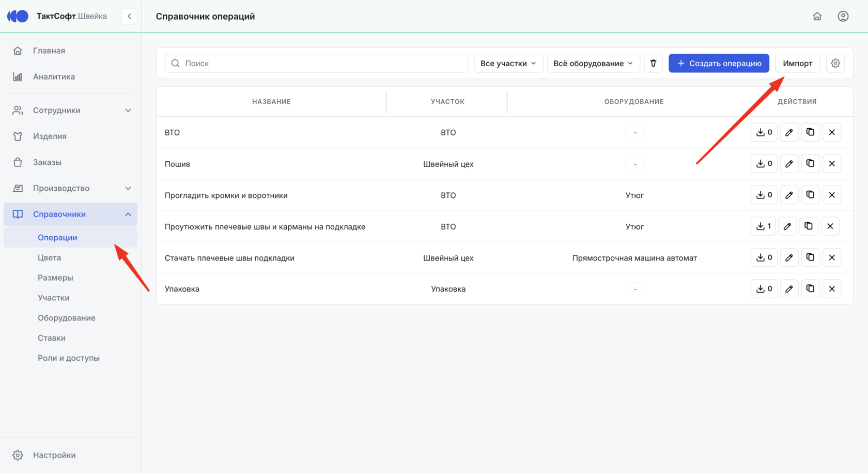
Task: Click the Импорт button
Action: 797,63
